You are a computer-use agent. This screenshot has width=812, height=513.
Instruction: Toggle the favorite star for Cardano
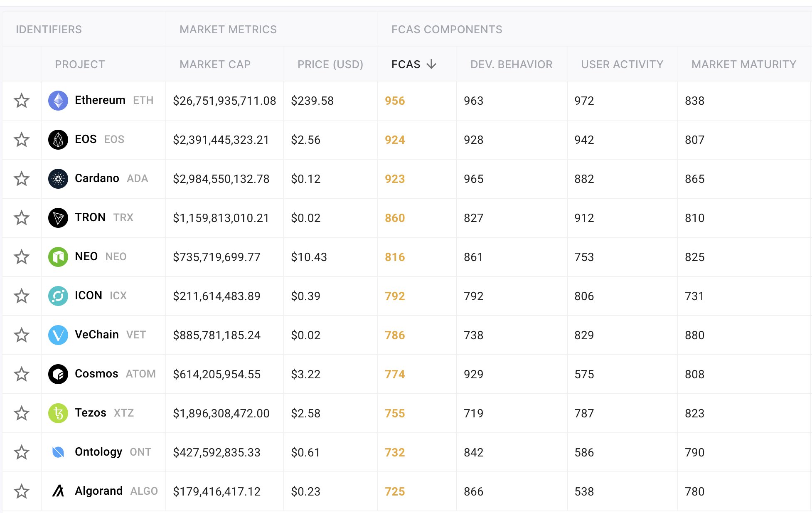coord(22,179)
